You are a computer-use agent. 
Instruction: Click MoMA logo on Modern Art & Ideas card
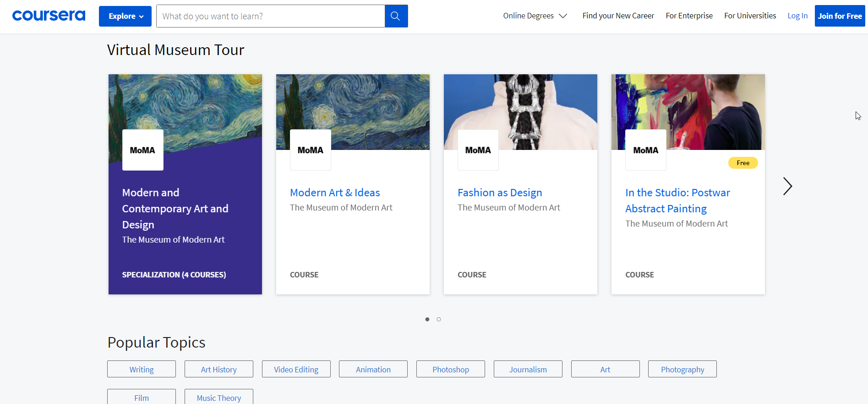[311, 150]
